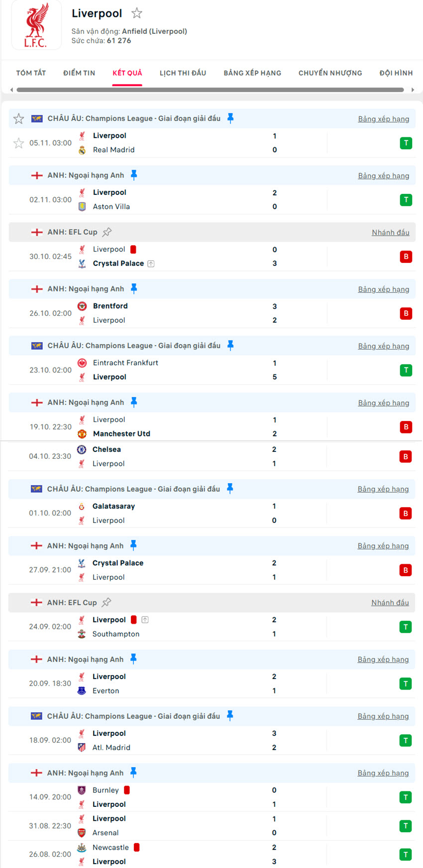The height and width of the screenshot is (868, 423).
Task: Click the Liverpool club crest logo
Action: 36,25
